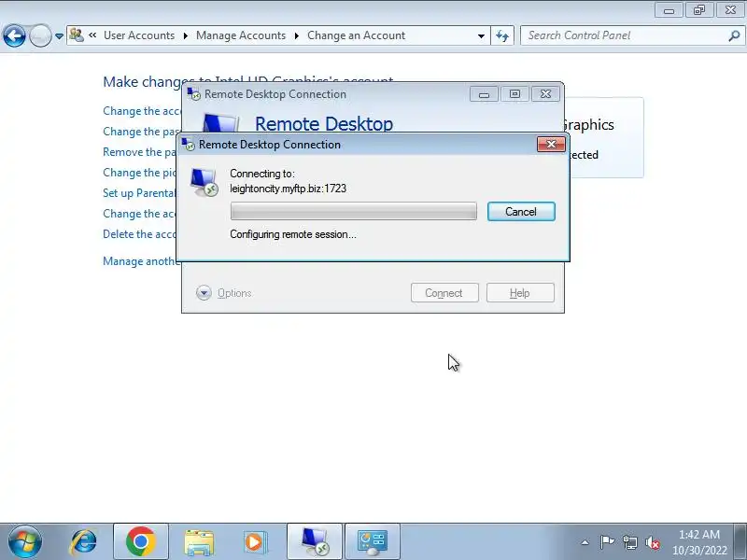The height and width of the screenshot is (560, 747).
Task: Switch to Remote Desktop Connection taskbar item
Action: (315, 541)
